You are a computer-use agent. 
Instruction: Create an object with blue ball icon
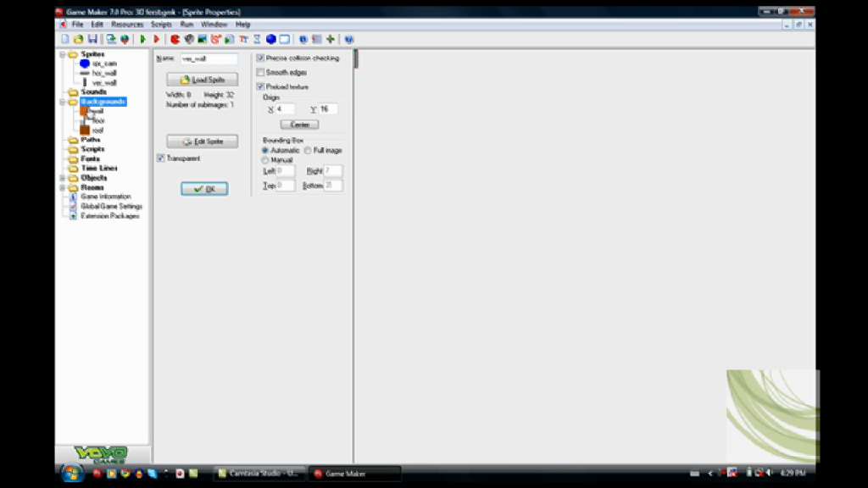pos(271,39)
